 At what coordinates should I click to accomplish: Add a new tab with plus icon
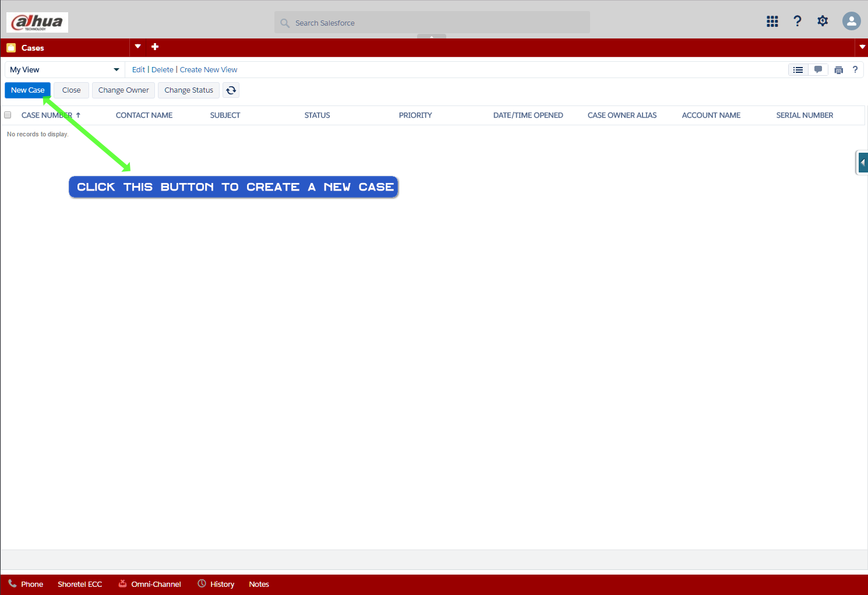coord(155,47)
